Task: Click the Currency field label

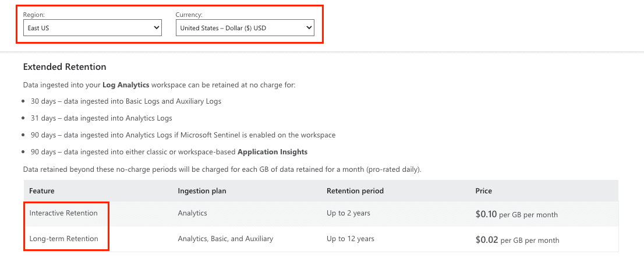Action: (189, 14)
